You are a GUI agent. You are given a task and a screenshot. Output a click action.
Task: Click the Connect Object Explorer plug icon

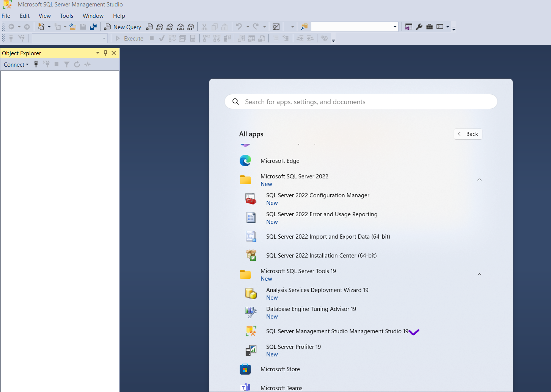click(36, 64)
